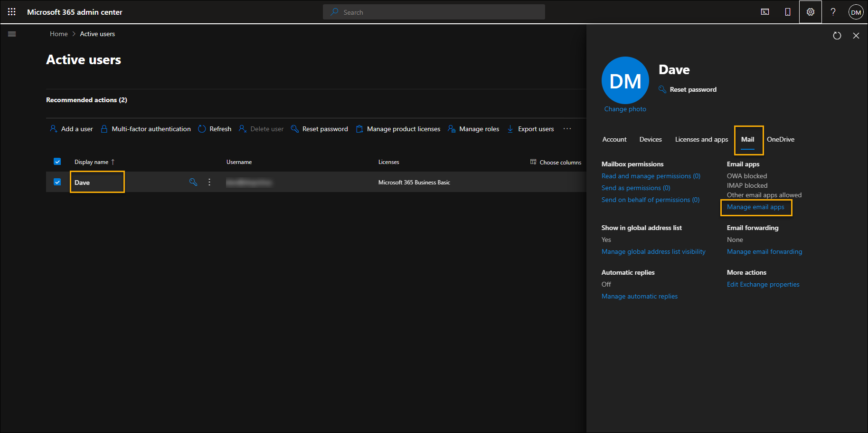This screenshot has width=868, height=433.
Task: Open the help question mark icon
Action: pos(833,12)
